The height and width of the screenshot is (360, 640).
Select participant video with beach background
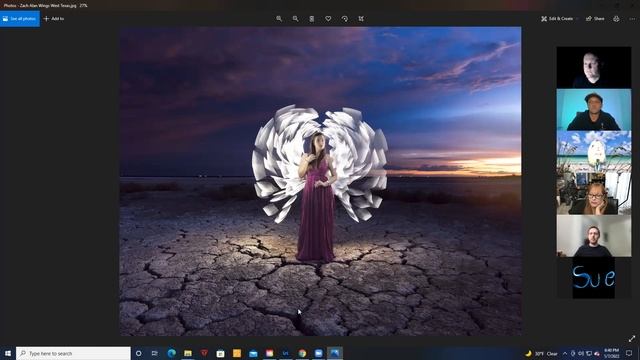594,152
